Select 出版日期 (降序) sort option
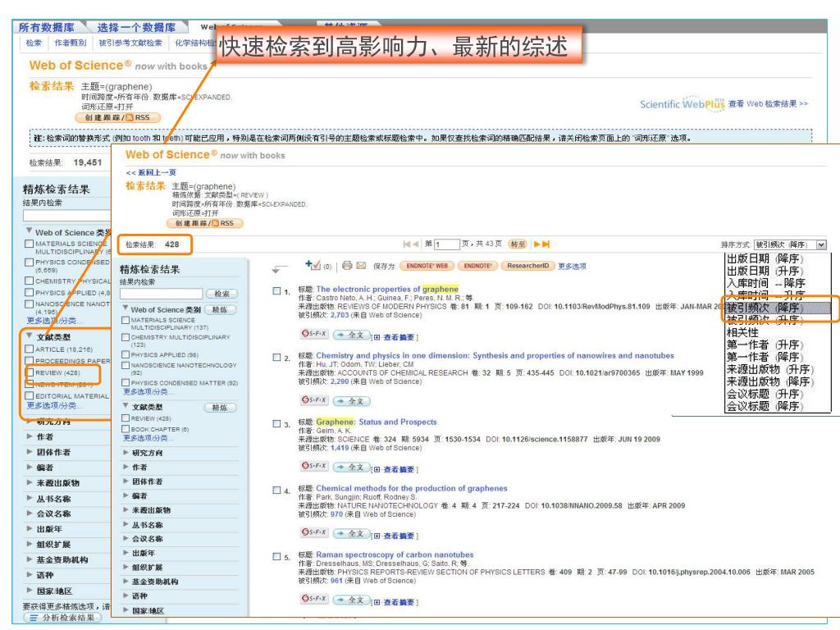 765,258
